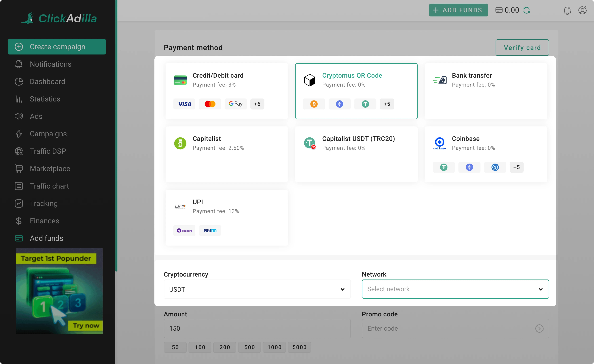Click the ClickAdilla logo
594x364 pixels.
[x=59, y=18]
